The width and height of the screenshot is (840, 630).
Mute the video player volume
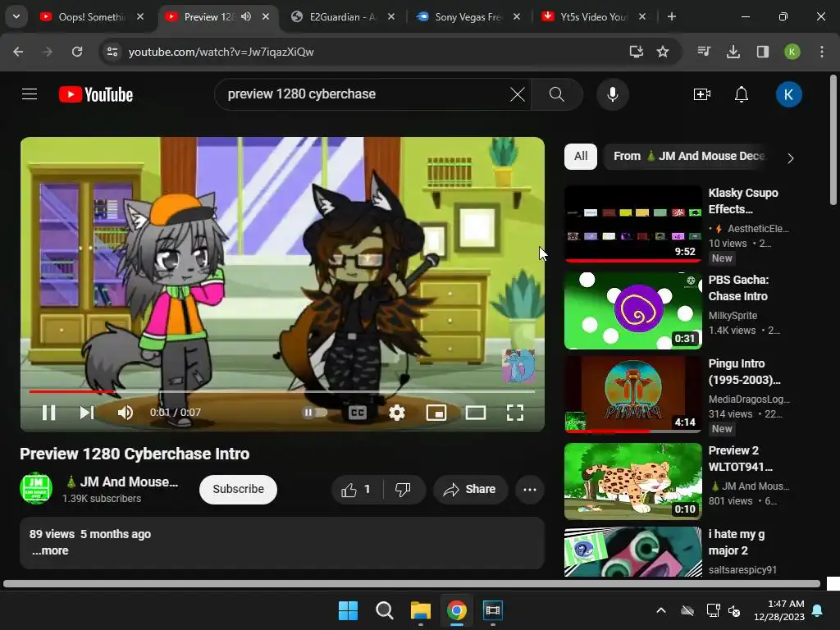tap(126, 413)
